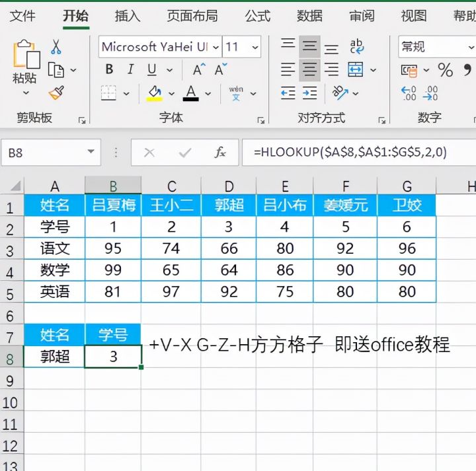Click the Wrap Text icon
476x471 pixels.
pos(357,46)
